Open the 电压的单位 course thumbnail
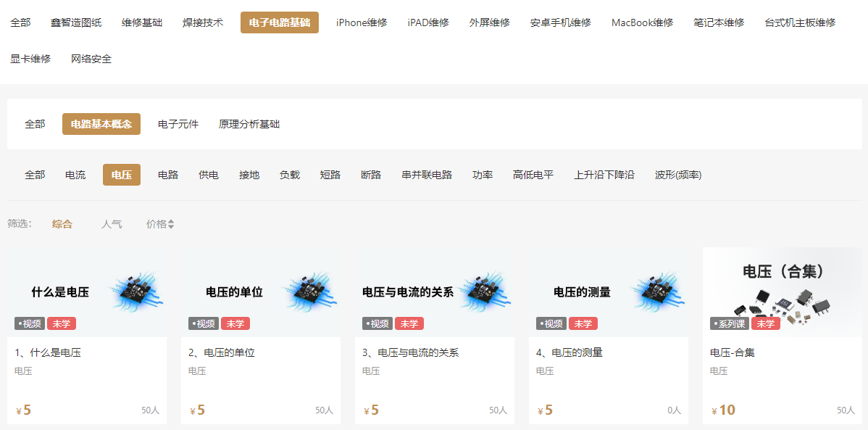This screenshot has width=868, height=430. click(x=261, y=292)
